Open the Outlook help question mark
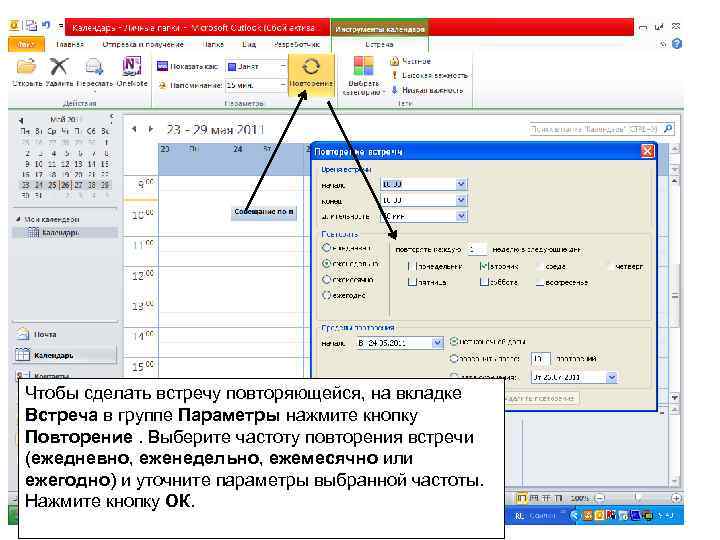 (676, 44)
